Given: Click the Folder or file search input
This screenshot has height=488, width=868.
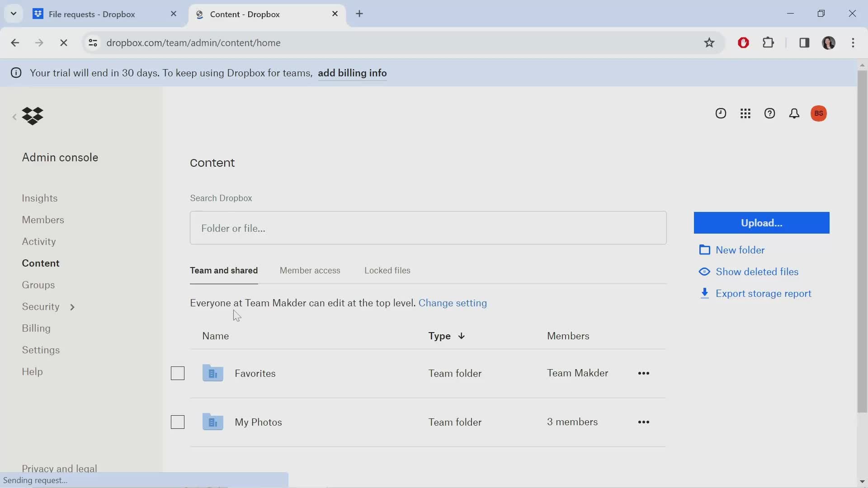Looking at the screenshot, I should [x=428, y=228].
